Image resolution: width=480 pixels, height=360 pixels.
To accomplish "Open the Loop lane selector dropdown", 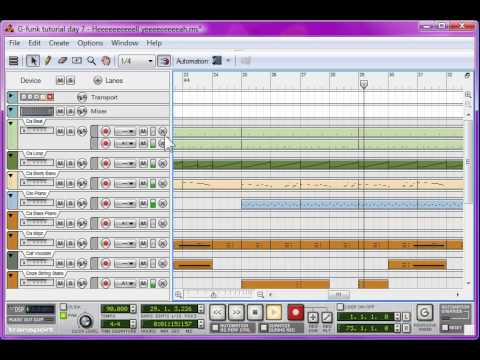I will click(125, 163).
